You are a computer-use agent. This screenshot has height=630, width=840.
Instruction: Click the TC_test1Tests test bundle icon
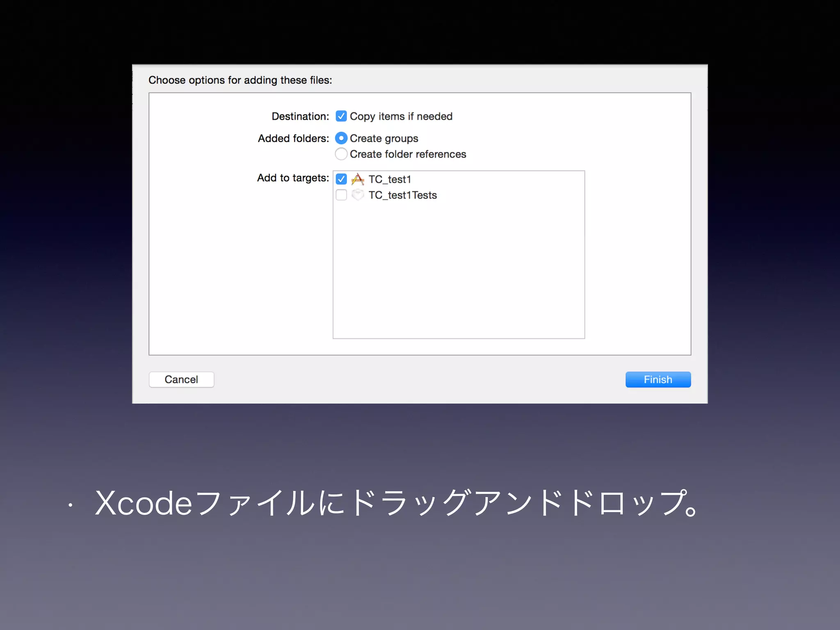(358, 195)
